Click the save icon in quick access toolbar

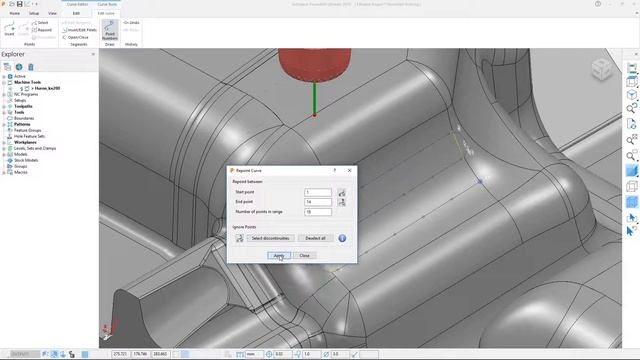coord(19,4)
